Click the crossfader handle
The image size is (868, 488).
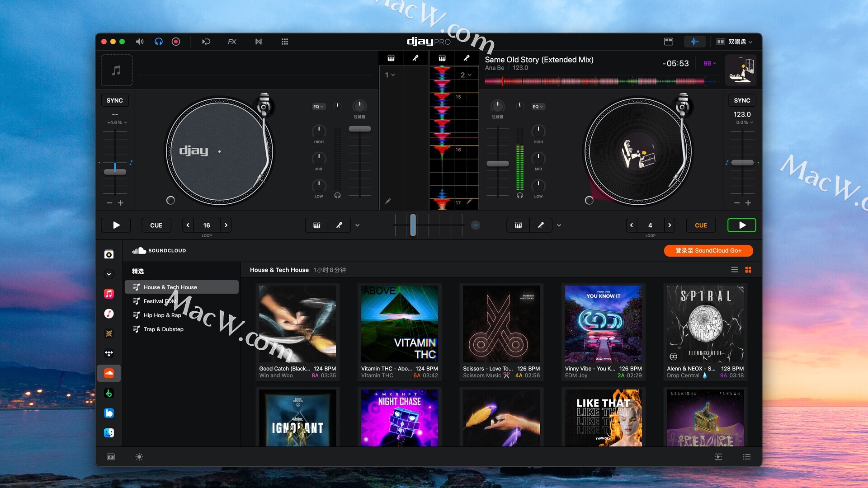point(413,225)
